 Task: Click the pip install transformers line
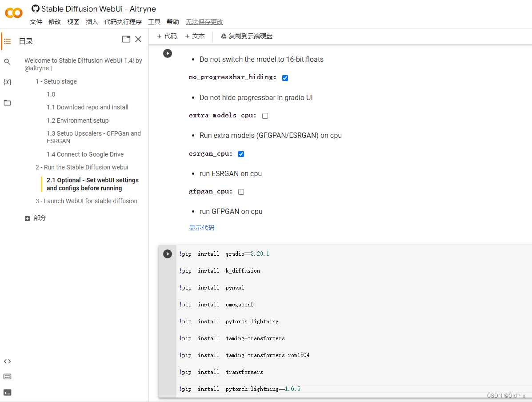point(221,372)
